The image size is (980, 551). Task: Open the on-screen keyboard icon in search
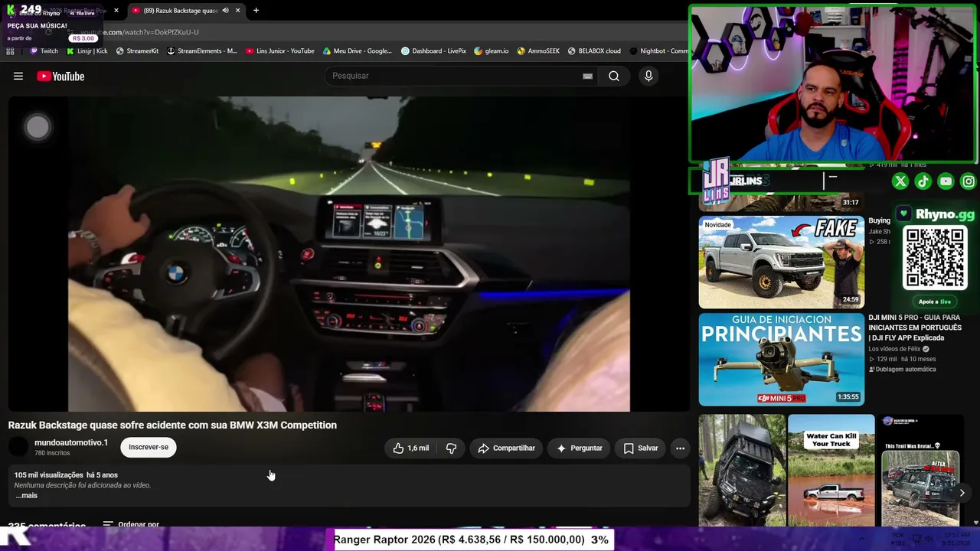pyautogui.click(x=587, y=76)
